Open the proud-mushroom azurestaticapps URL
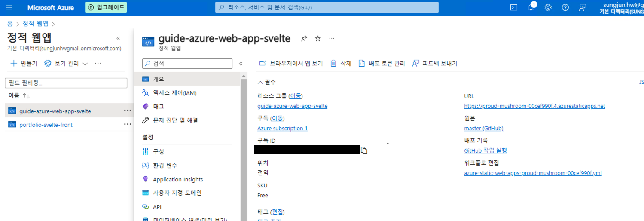 click(534, 106)
